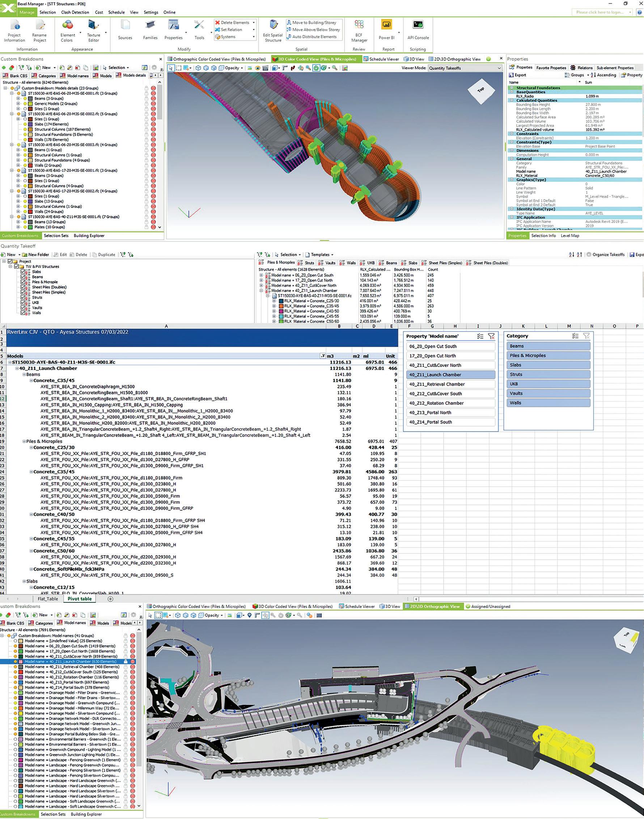Open Project Information in the ribbon
644x819 pixels.
(x=14, y=31)
